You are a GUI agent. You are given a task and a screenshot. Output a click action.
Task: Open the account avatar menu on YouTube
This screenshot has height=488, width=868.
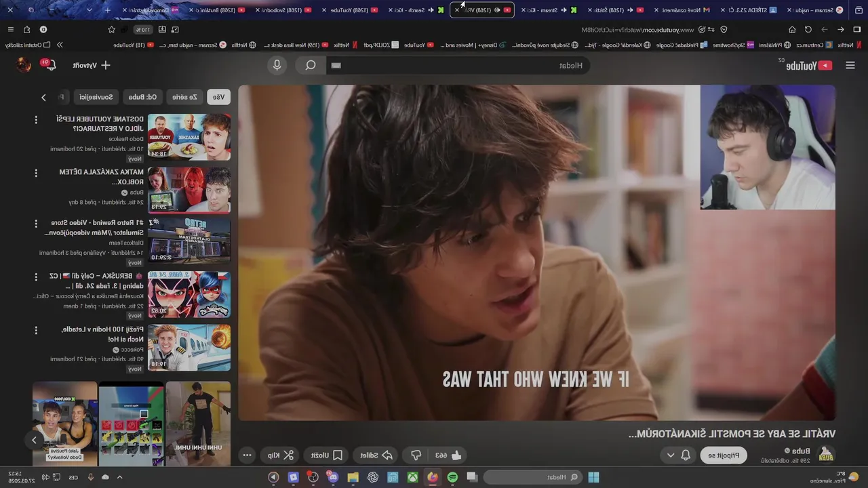point(24,65)
